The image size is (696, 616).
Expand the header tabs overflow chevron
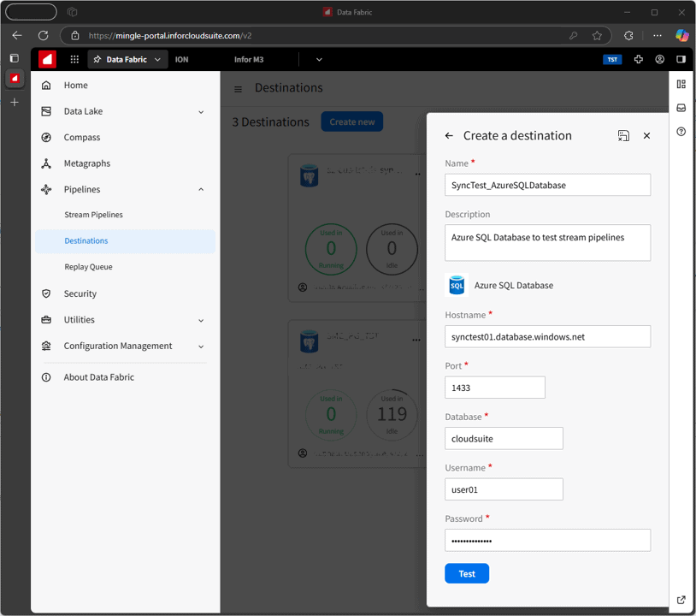[x=319, y=60]
